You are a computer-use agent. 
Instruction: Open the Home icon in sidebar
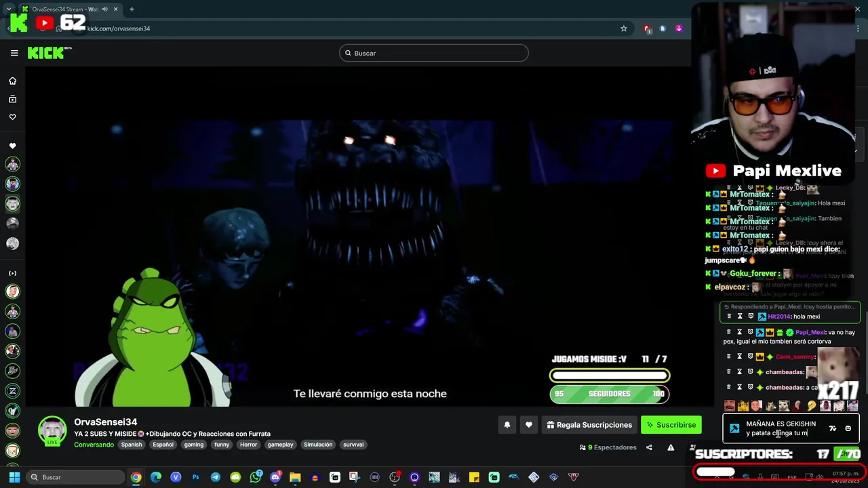point(12,81)
